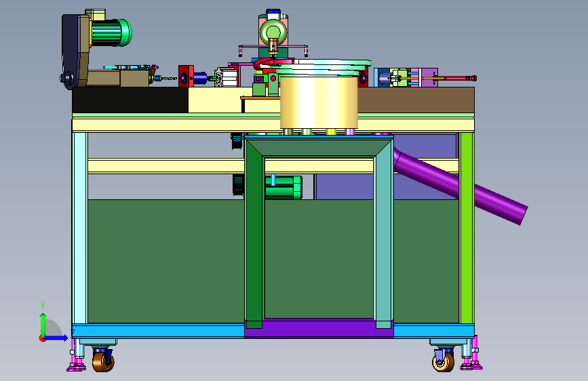Screen dimensions: 588x381
Task: Click the green Y axis arrow of triad
Action: click(x=43, y=324)
